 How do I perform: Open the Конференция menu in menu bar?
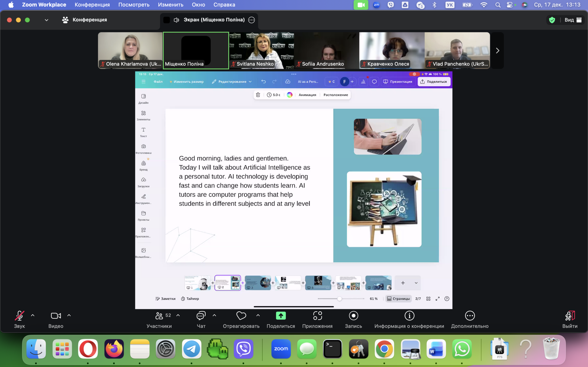point(92,5)
